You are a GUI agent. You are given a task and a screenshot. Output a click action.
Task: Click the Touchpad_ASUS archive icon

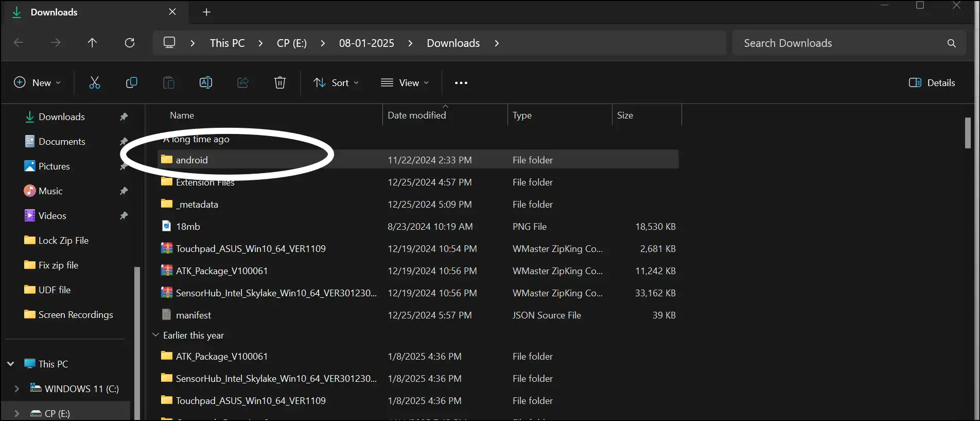(x=166, y=248)
